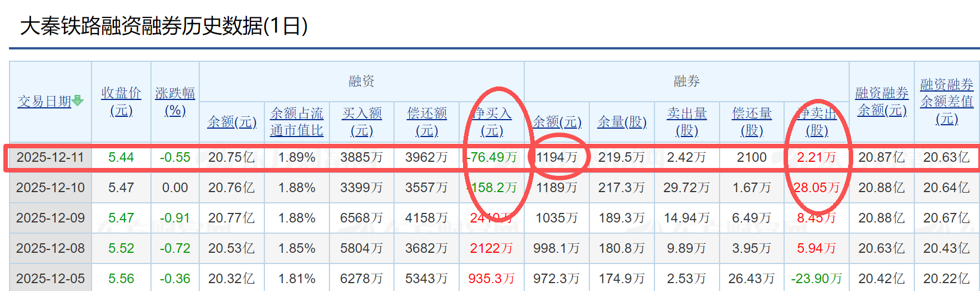Viewport: 980px width, 291px height.
Task: Click the -23.90万 net sell cell
Action: [x=817, y=279]
